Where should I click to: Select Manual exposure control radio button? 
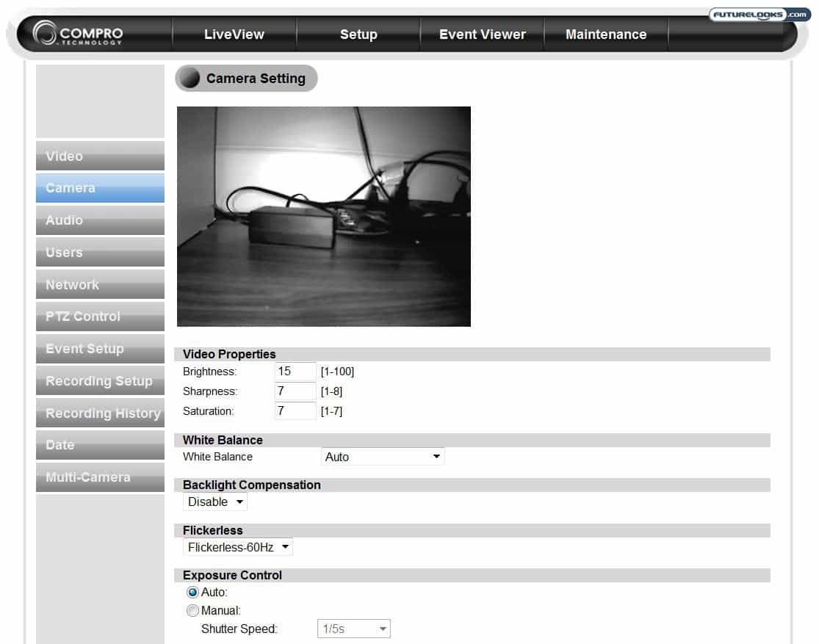192,610
